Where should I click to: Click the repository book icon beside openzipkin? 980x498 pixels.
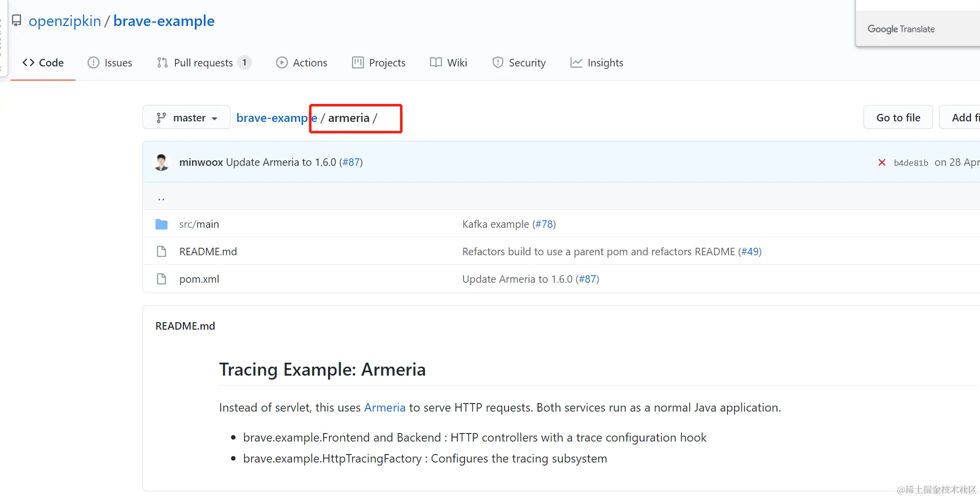point(16,21)
